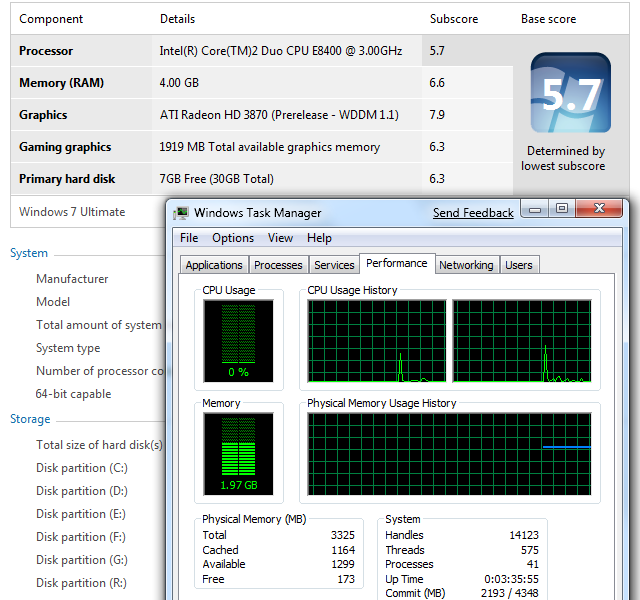Click the CPU Usage meter showing 0 %
This screenshot has width=640, height=600.
tap(238, 341)
